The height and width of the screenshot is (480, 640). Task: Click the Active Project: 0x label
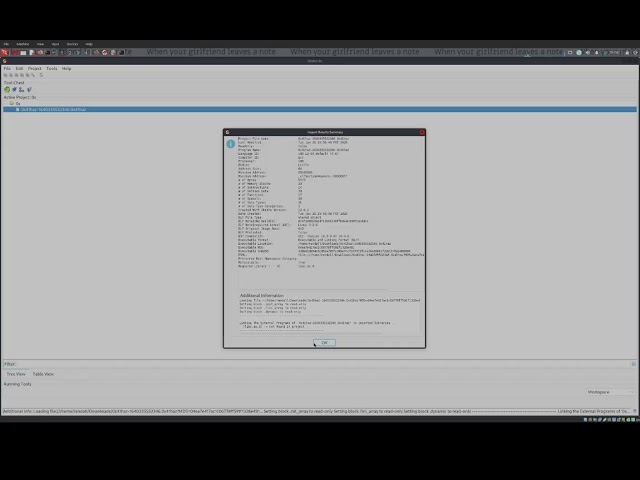(x=20, y=97)
